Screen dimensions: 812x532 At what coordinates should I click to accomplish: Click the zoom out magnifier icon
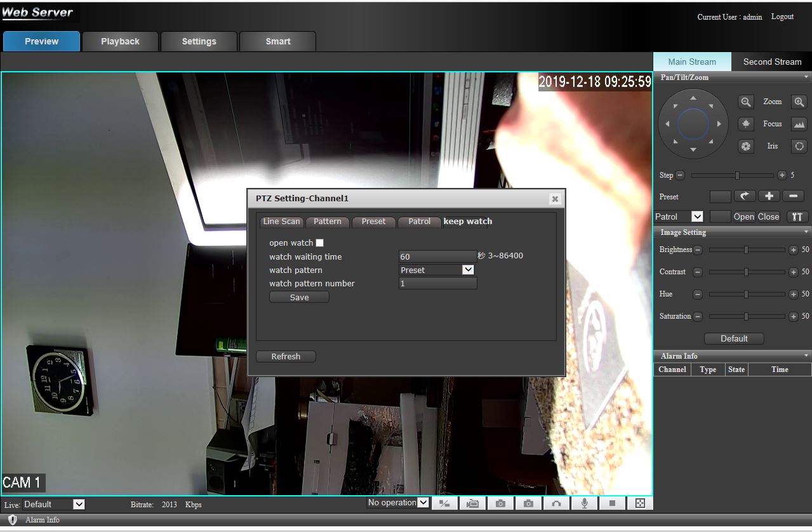[x=746, y=102]
